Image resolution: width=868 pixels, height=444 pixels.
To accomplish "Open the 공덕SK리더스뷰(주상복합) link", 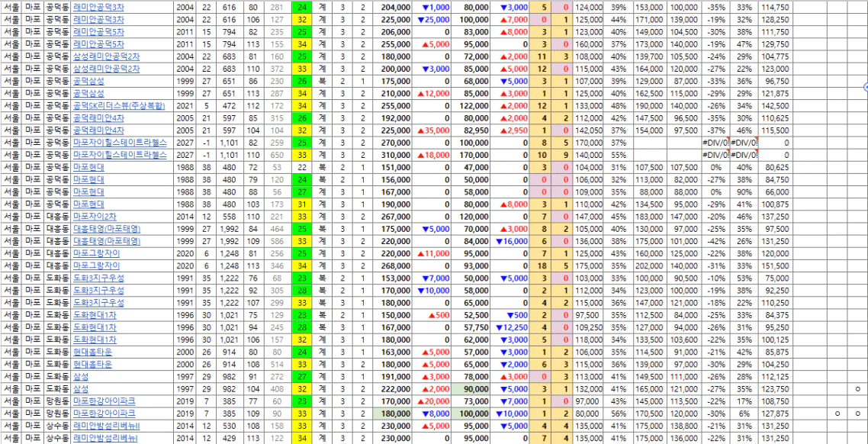I will [x=118, y=105].
